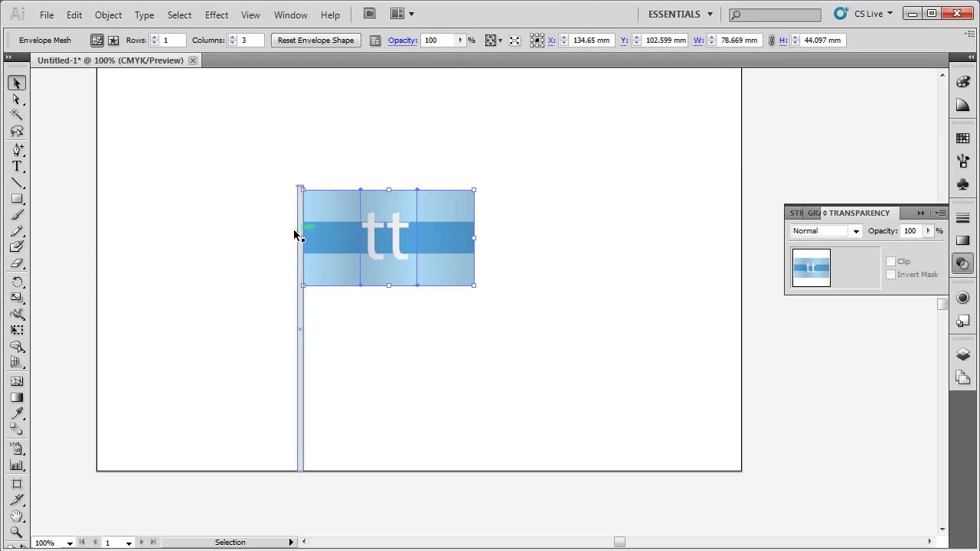Open the Swatches panel icon in dock
Viewport: 980px width, 551px height.
[963, 139]
